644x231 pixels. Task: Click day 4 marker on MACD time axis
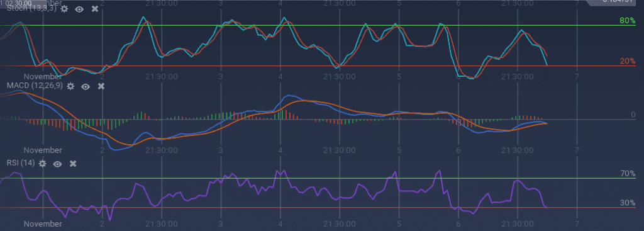coord(280,150)
